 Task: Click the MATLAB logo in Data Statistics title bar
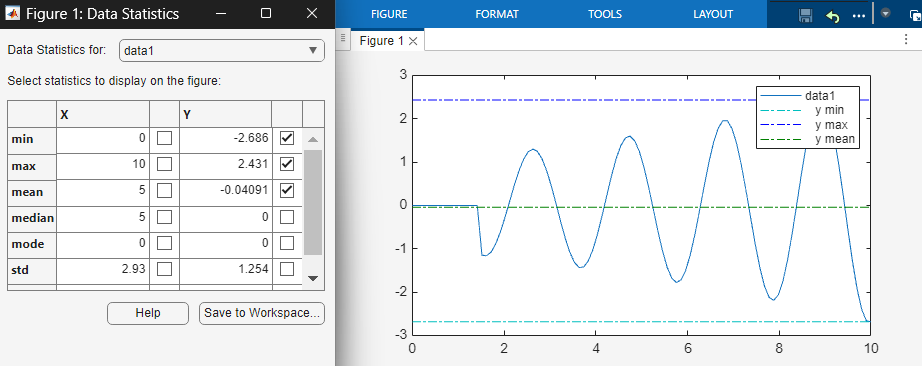point(13,14)
